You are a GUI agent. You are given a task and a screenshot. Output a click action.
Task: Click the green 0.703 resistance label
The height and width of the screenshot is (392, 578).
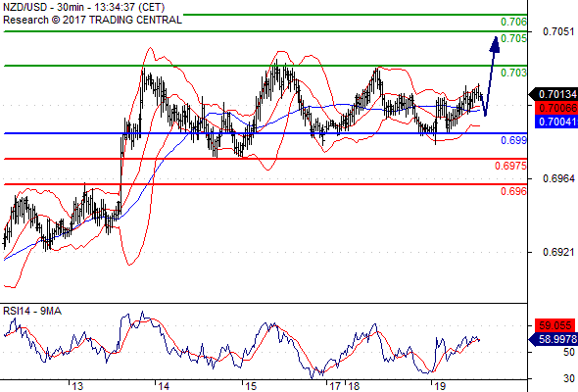[x=513, y=73]
